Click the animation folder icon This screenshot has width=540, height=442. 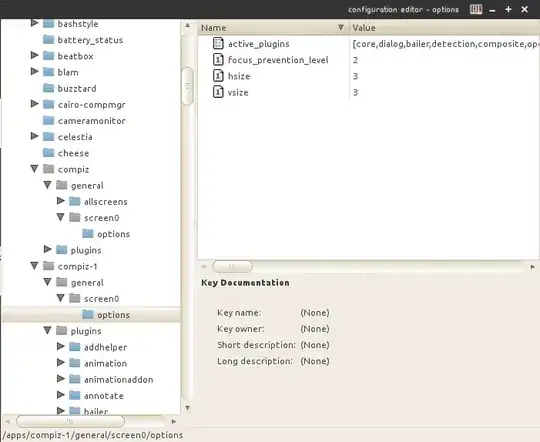(75, 363)
